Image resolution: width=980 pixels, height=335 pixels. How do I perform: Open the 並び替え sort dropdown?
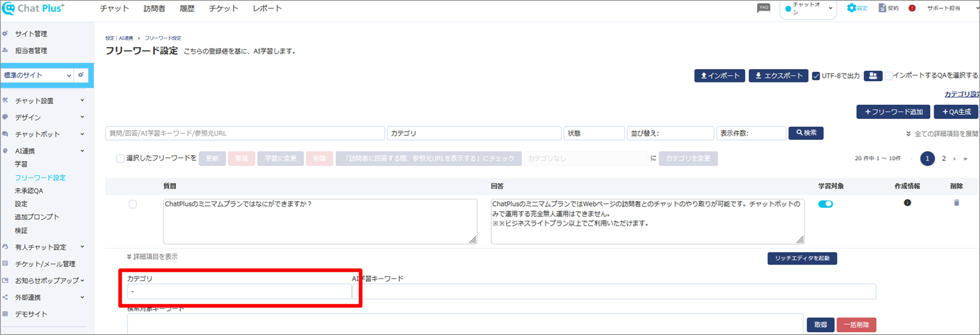[670, 133]
